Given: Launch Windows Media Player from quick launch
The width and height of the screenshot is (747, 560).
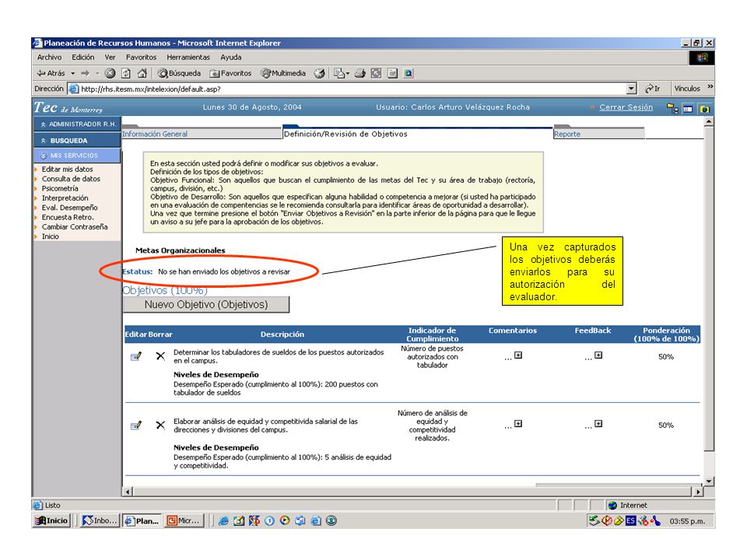Looking at the screenshot, I should pos(285,520).
